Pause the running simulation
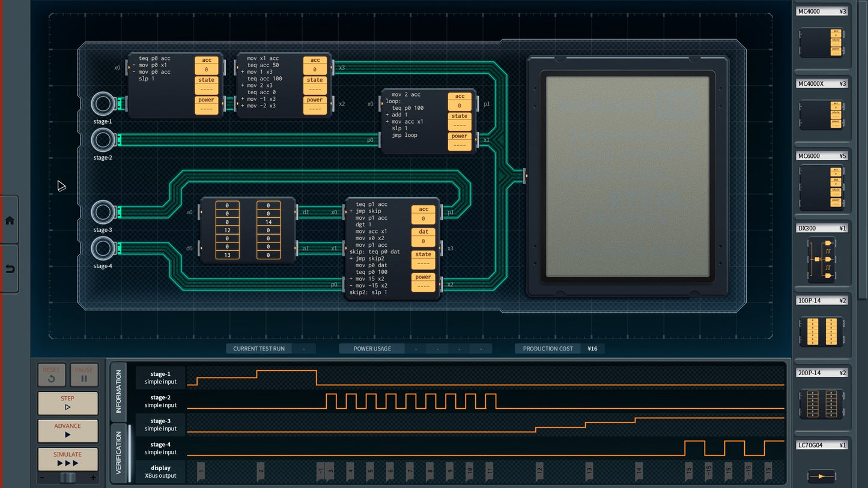The width and height of the screenshot is (868, 488). click(83, 374)
